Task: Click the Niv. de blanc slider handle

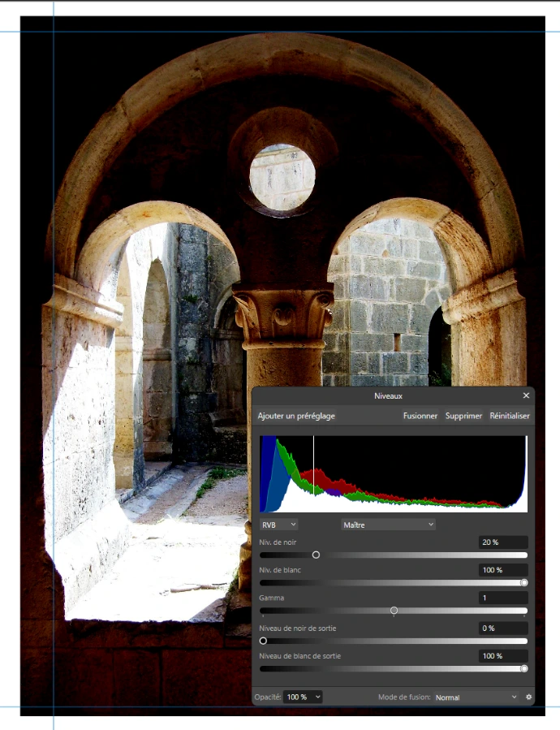Action: (524, 582)
